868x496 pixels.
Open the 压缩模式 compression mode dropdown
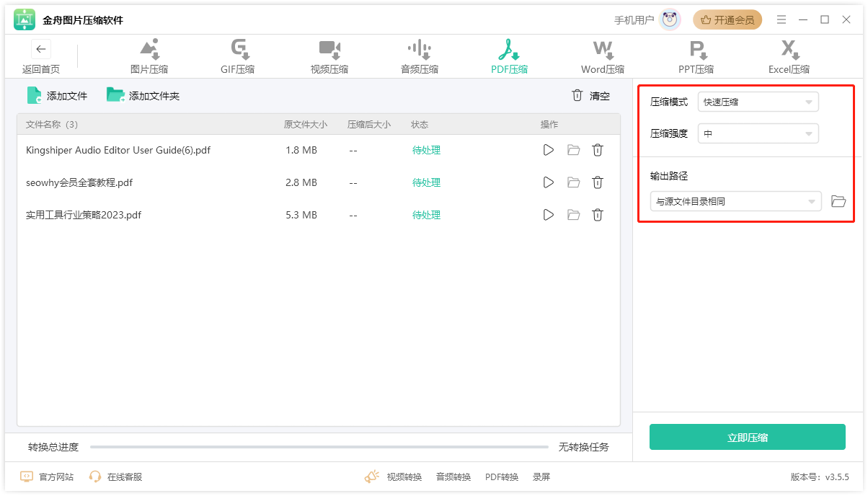tap(758, 102)
